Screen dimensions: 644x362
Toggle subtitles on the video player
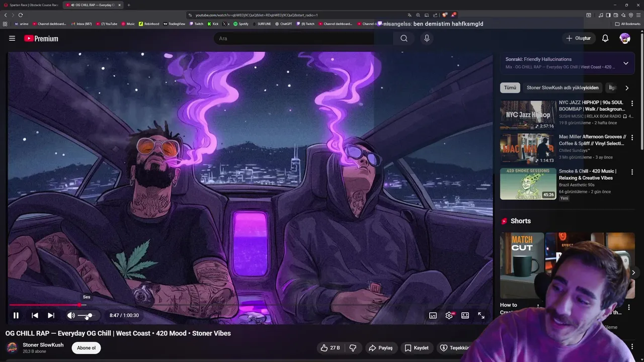pos(433,315)
